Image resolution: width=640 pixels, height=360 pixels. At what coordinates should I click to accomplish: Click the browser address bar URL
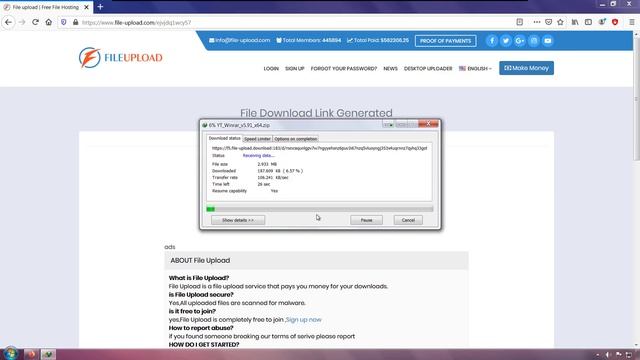(x=136, y=22)
